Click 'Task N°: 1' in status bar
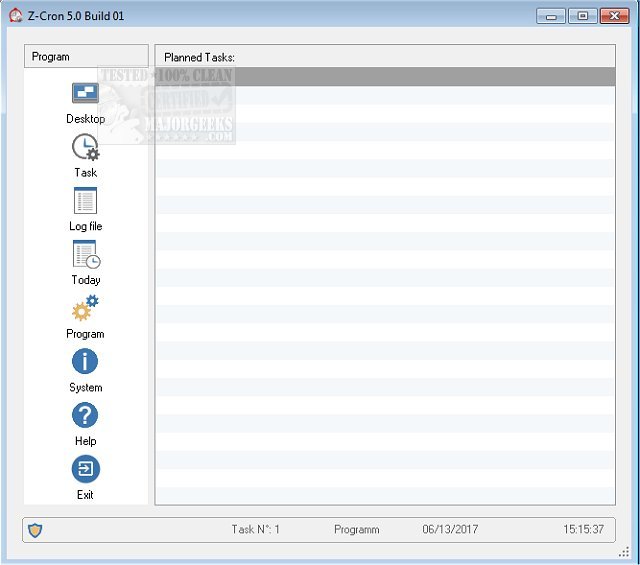 click(256, 529)
